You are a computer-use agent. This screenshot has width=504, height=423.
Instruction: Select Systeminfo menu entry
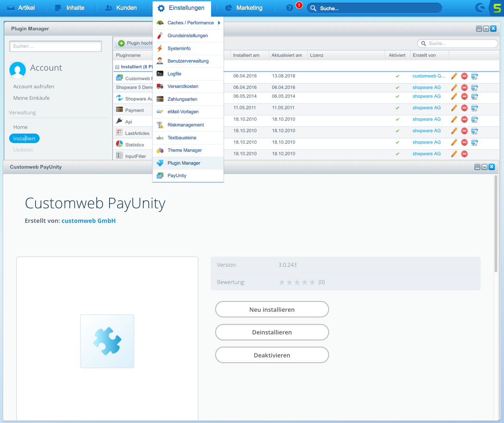pyautogui.click(x=188, y=48)
